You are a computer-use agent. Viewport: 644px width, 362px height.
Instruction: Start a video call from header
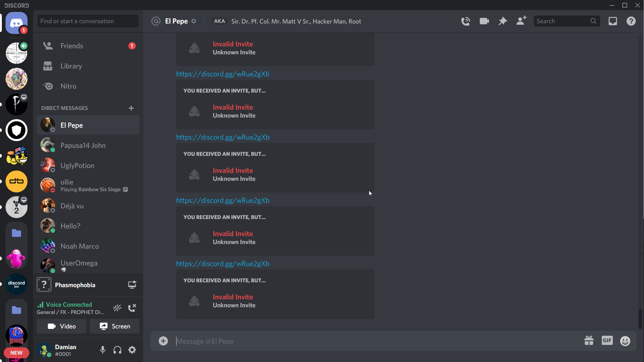(x=484, y=21)
